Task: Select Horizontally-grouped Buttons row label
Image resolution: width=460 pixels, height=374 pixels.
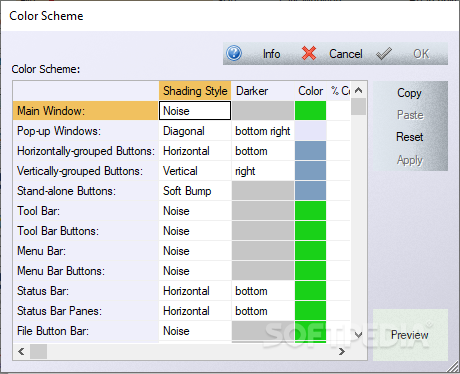Action: [85, 151]
